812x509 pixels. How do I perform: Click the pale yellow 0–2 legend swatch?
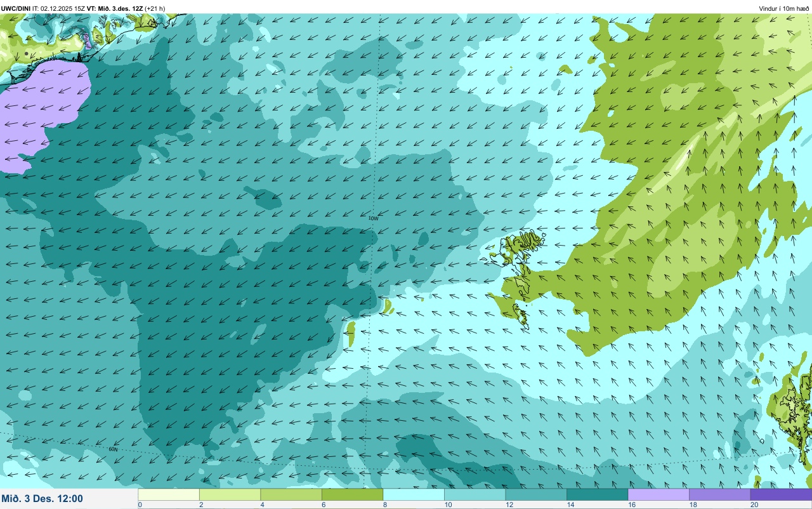click(169, 494)
